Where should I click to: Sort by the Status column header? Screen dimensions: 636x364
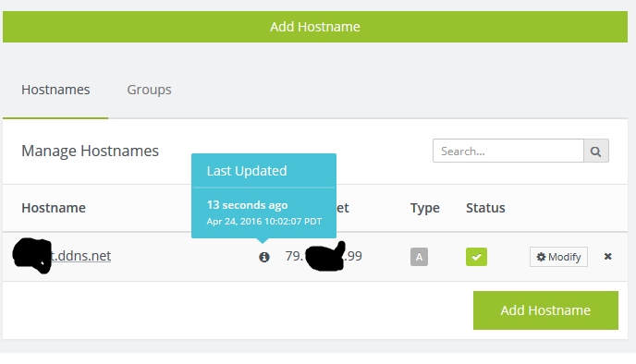coord(485,208)
